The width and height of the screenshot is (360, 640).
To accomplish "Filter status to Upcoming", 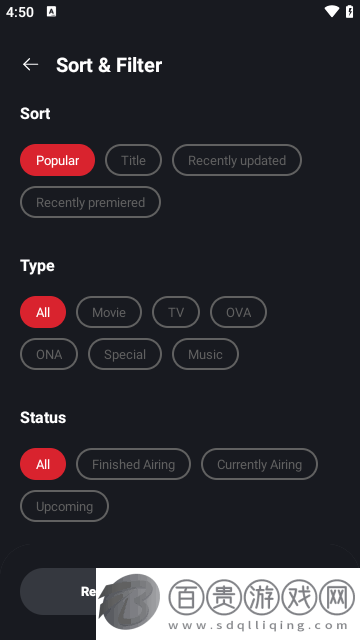I will (64, 506).
